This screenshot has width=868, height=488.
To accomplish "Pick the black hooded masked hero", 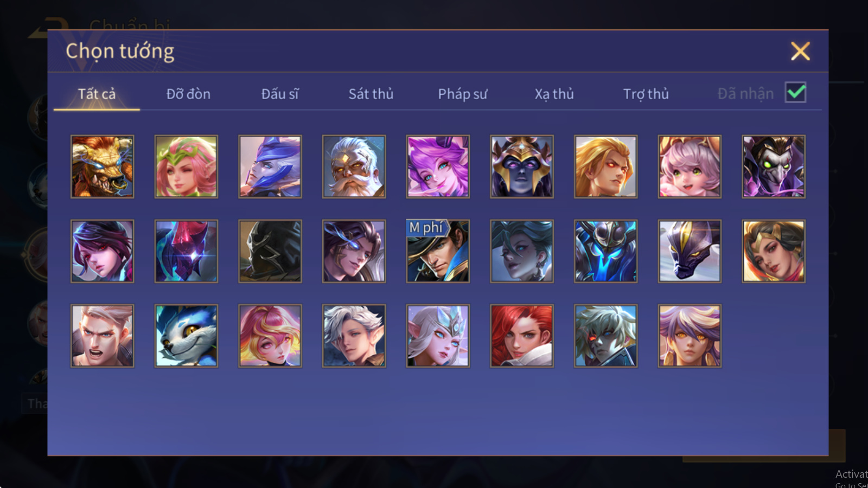I will point(270,251).
